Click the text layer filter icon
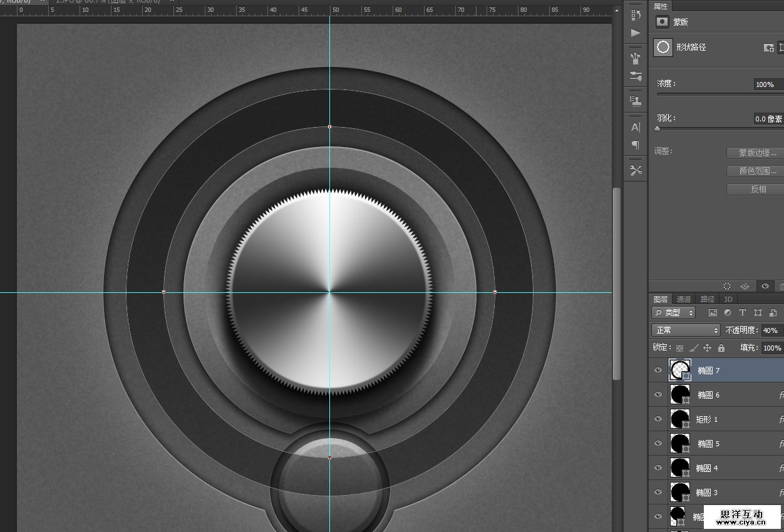This screenshot has height=532, width=784. (743, 312)
